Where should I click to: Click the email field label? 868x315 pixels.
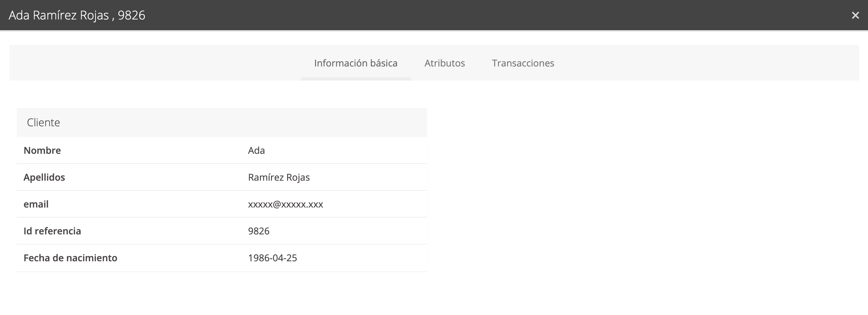tap(36, 204)
